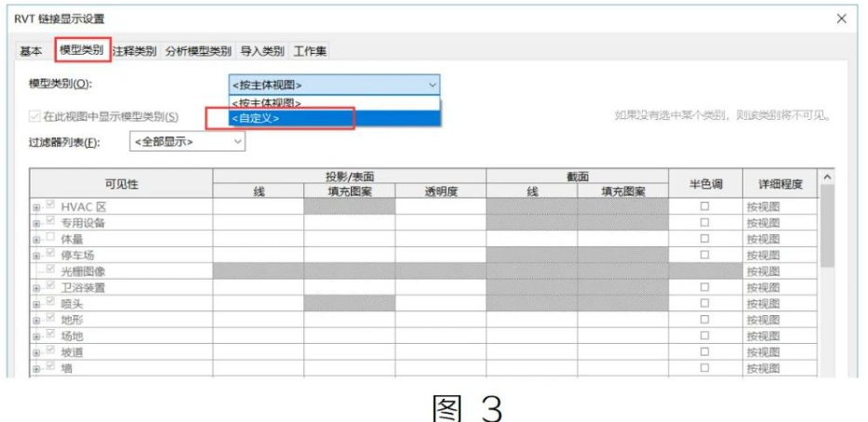Click the table scrollbar up arrow

pos(827,177)
